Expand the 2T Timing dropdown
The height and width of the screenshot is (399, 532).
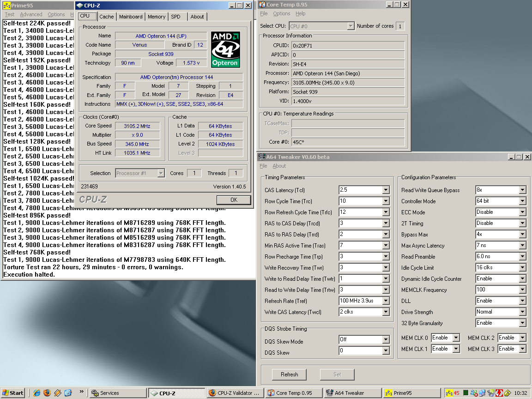pos(522,224)
